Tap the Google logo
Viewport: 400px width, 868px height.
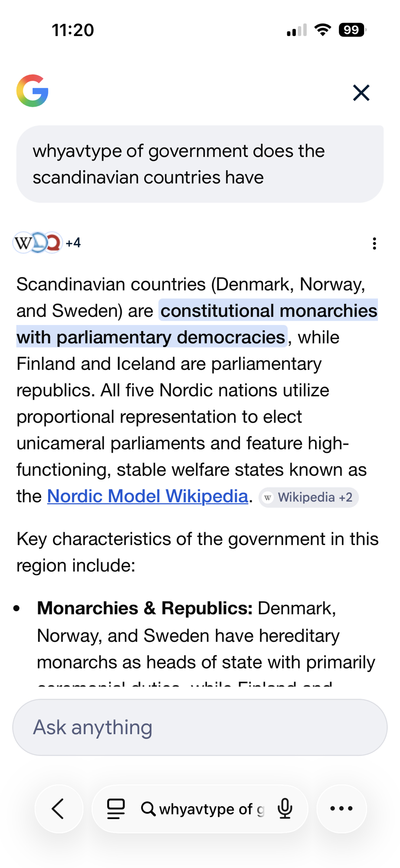pyautogui.click(x=33, y=91)
